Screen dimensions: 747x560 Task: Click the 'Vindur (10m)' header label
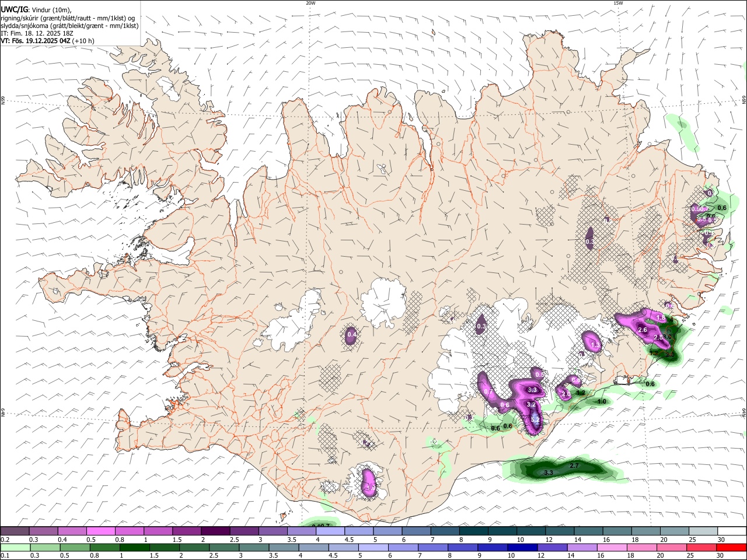point(51,10)
